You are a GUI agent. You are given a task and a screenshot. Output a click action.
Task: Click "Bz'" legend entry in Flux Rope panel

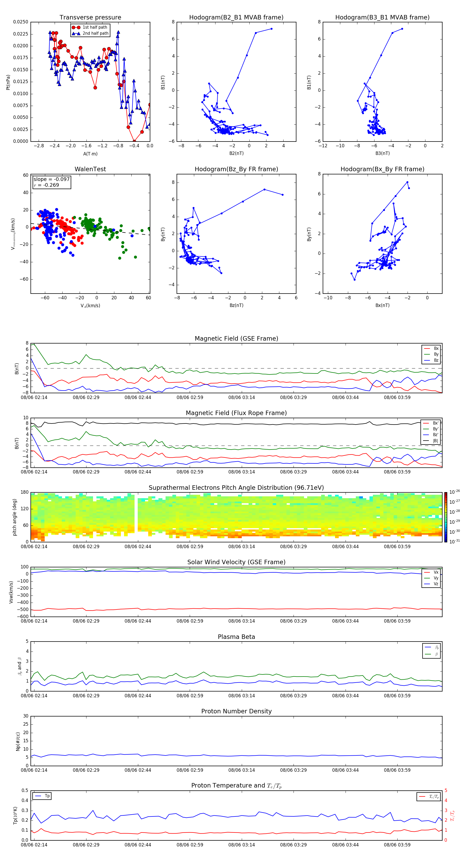(x=431, y=435)
